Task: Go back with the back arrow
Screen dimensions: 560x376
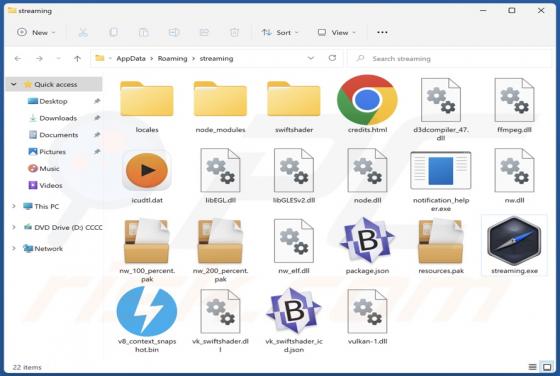Action: [x=18, y=59]
